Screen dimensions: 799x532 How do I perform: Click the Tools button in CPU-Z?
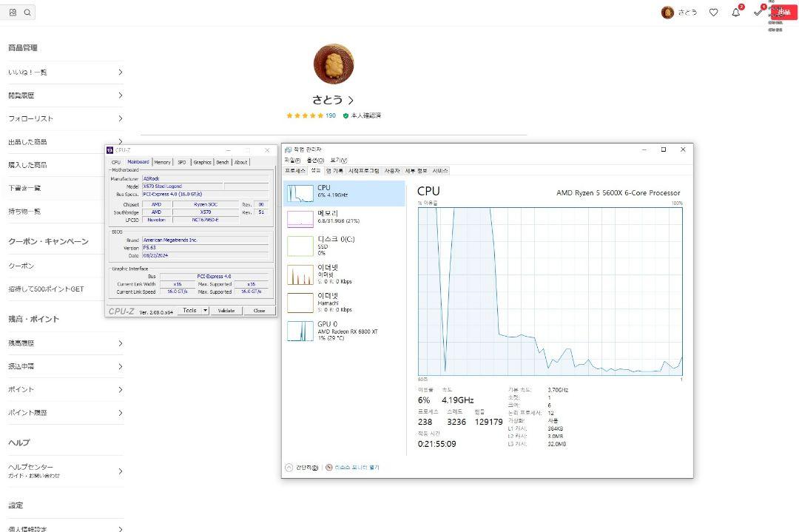pyautogui.click(x=189, y=310)
